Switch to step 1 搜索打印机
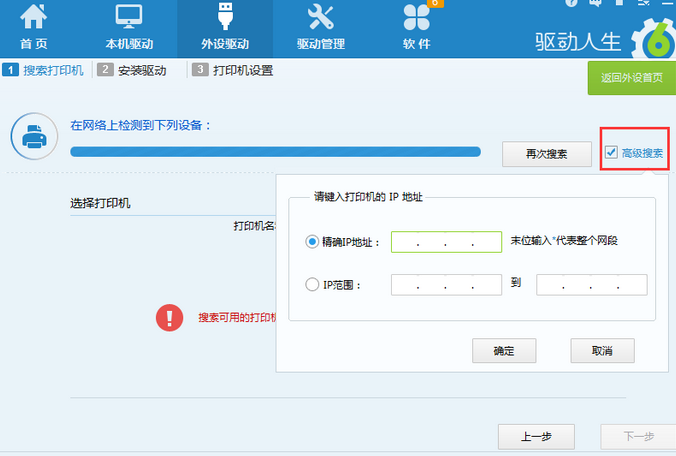This screenshot has width=676, height=456. (x=44, y=70)
